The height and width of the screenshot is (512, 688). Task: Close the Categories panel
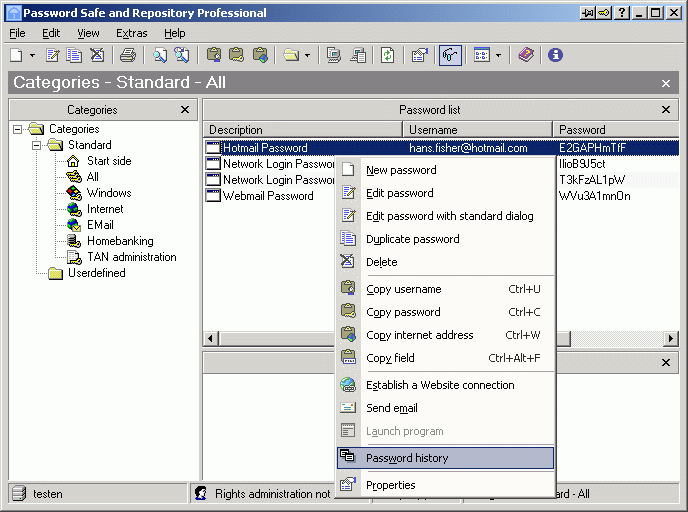point(185,110)
